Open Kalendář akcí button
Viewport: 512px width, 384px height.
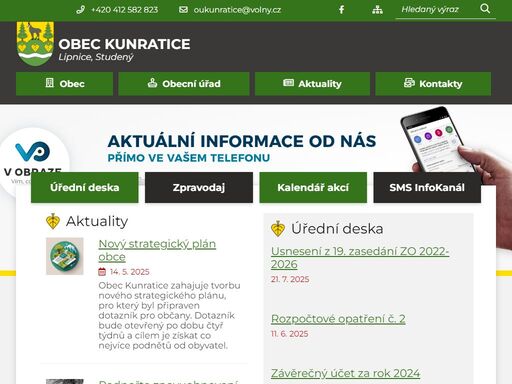pyautogui.click(x=313, y=187)
